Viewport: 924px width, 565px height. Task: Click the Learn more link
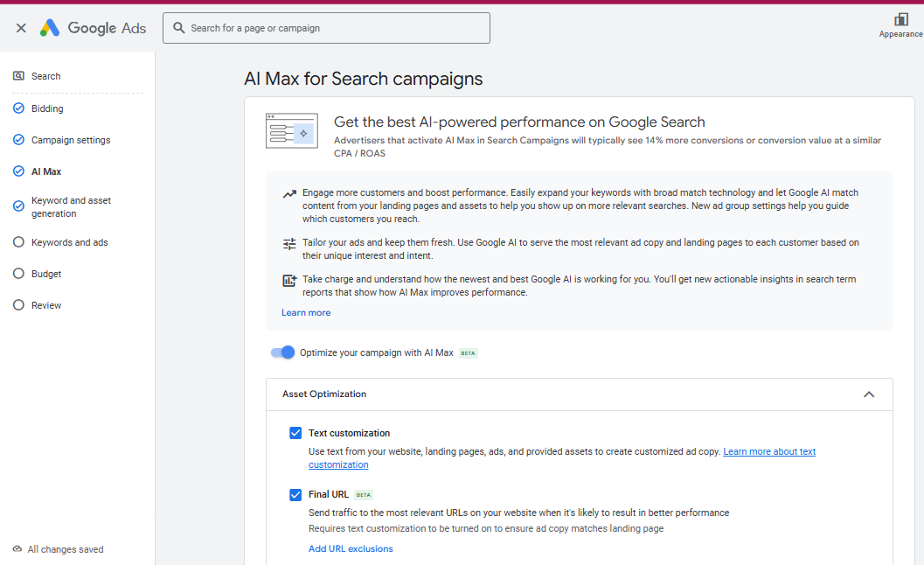click(306, 313)
